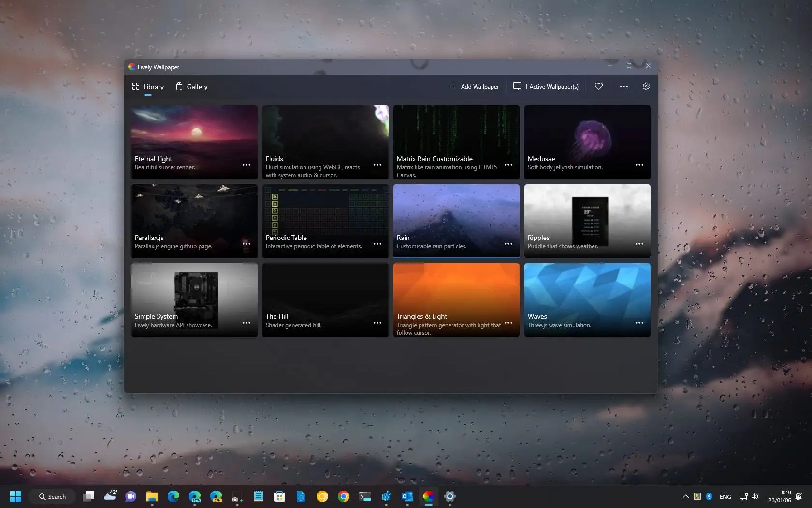Open options for the Fluids wallpaper
Image resolution: width=812 pixels, height=508 pixels.
pyautogui.click(x=377, y=165)
